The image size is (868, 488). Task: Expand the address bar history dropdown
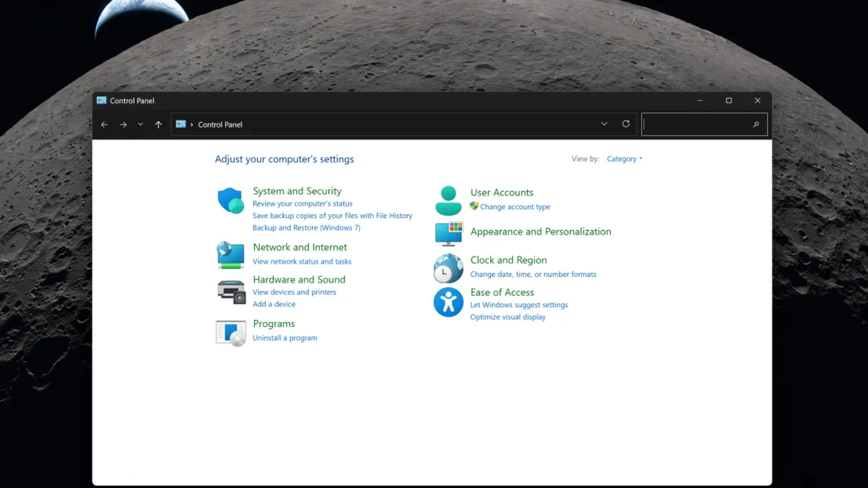(x=604, y=124)
